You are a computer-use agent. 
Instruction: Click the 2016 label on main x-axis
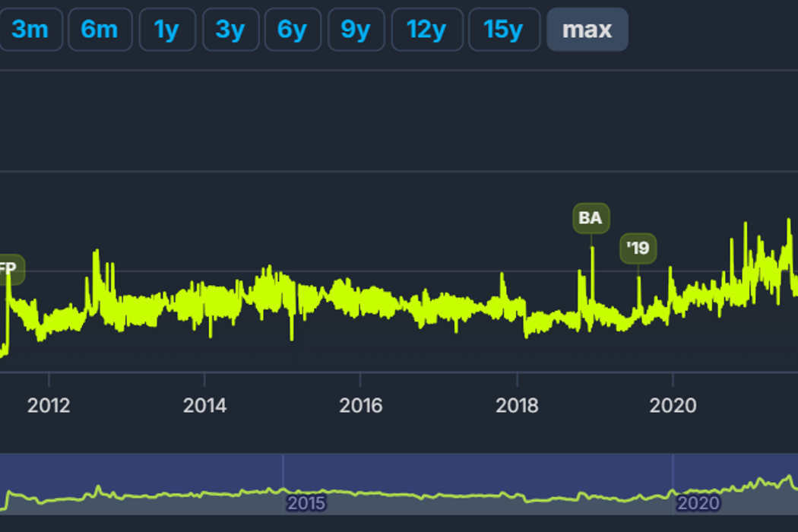pyautogui.click(x=361, y=405)
